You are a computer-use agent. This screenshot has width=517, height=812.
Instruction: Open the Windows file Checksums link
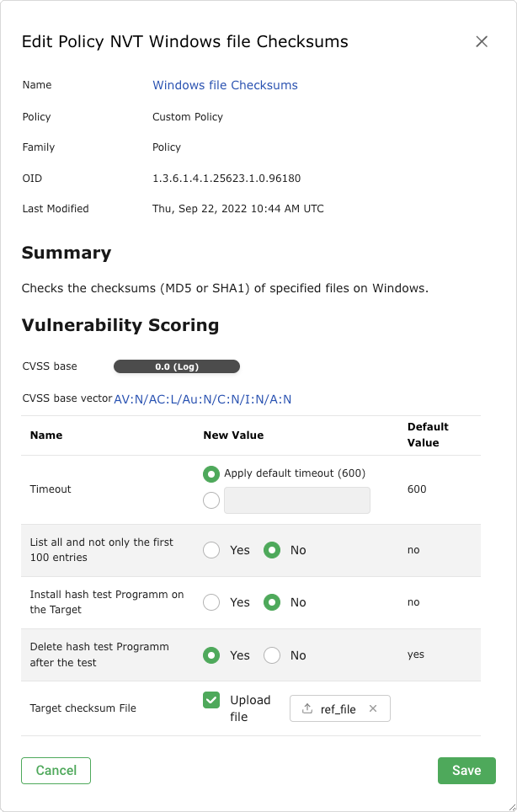pos(225,85)
